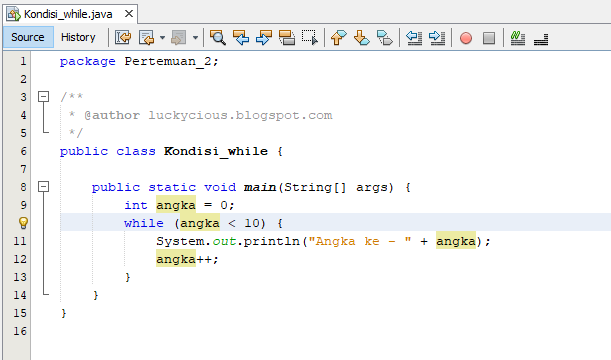Click the Uncomment lines icon
Image resolution: width=611 pixels, height=360 pixels.
point(541,39)
